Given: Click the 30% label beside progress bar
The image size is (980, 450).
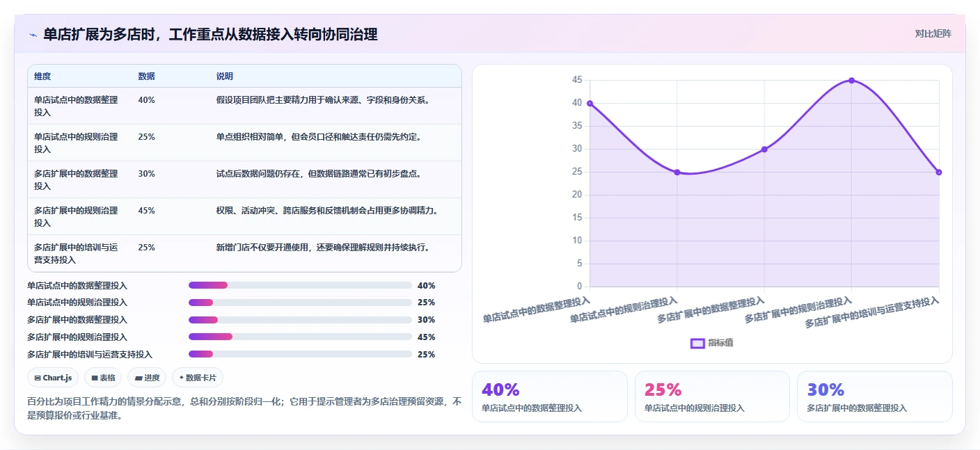Looking at the screenshot, I should tap(426, 320).
